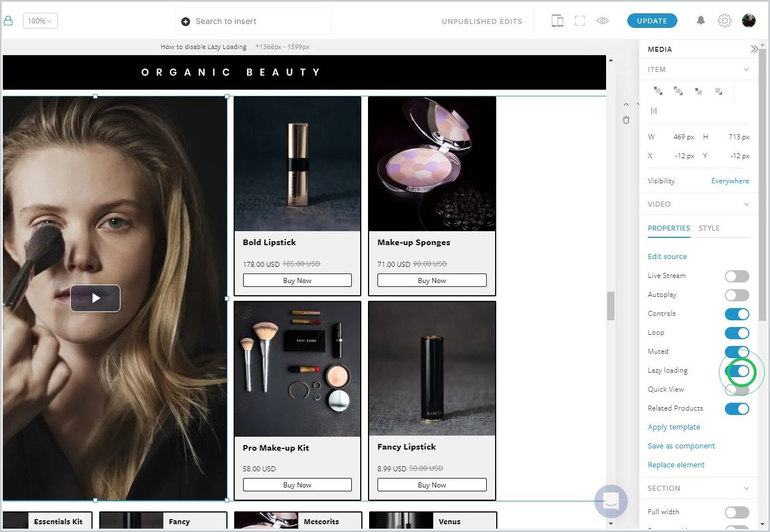Screen dimensions: 770x532
Task: Click Buy Now under Bold Lipstick
Action: tap(297, 280)
